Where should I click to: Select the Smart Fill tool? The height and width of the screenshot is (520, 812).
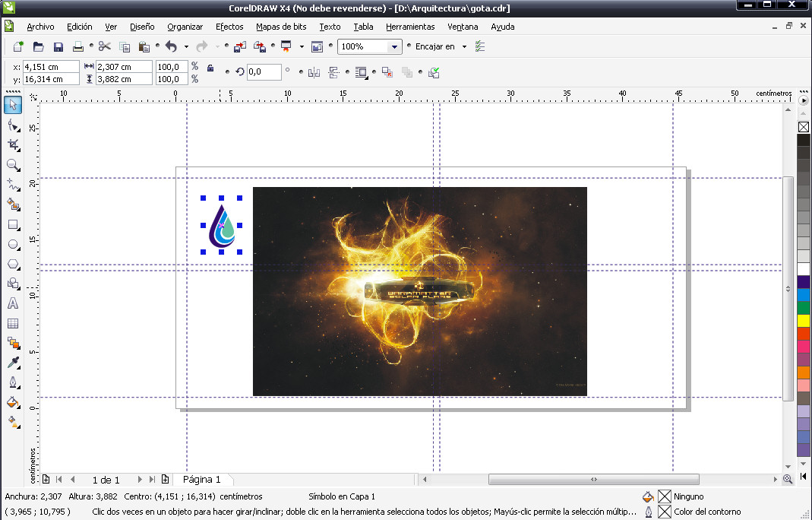point(13,205)
